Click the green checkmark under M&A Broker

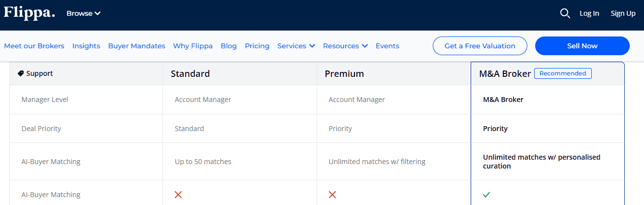(x=486, y=195)
